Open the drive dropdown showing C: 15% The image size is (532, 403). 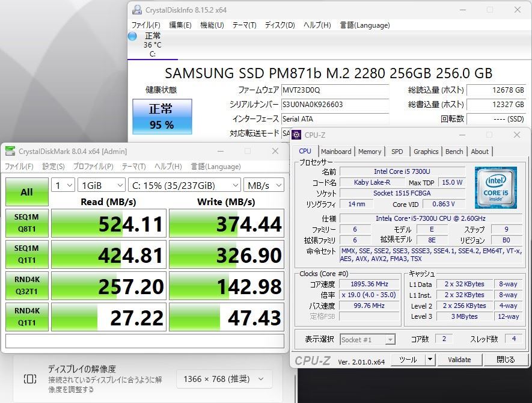185,185
